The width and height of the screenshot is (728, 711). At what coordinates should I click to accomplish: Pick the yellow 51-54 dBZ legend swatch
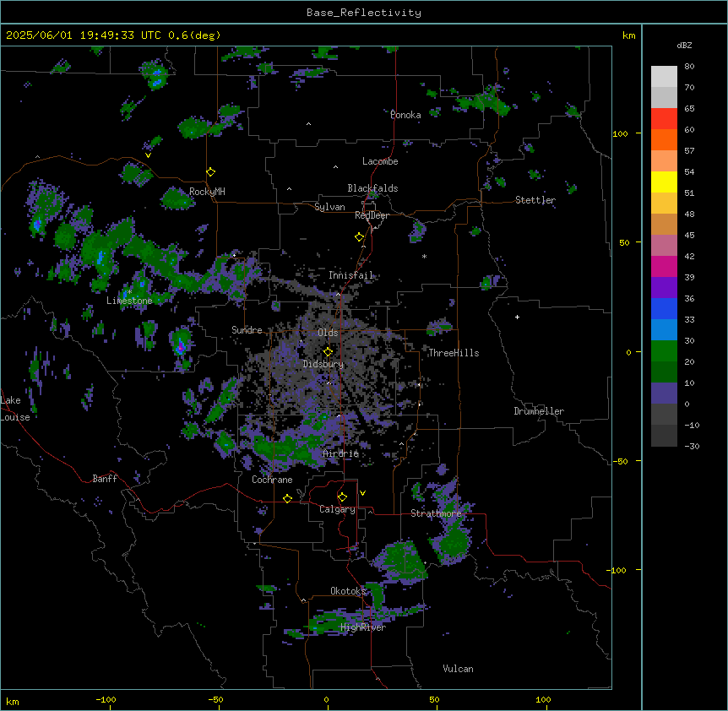click(664, 182)
